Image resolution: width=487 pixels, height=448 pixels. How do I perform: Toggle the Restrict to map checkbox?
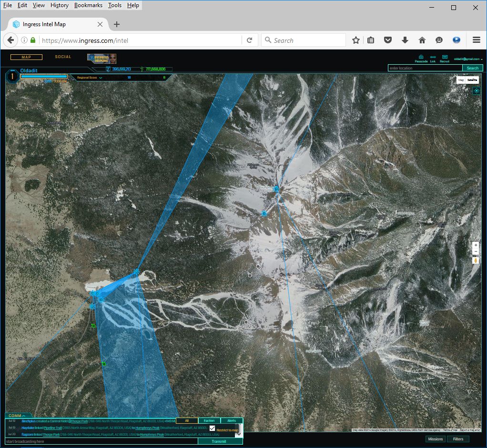(x=213, y=428)
